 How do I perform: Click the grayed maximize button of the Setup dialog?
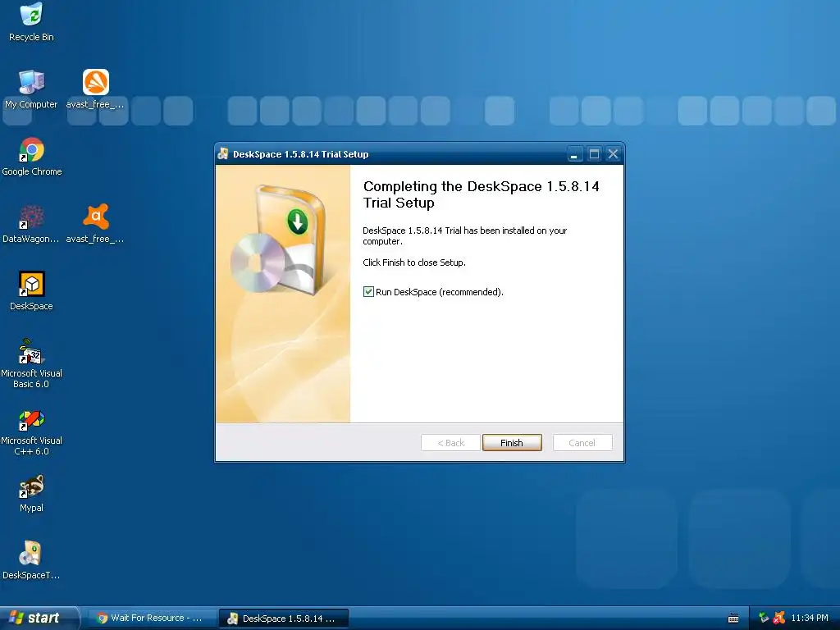coord(594,154)
